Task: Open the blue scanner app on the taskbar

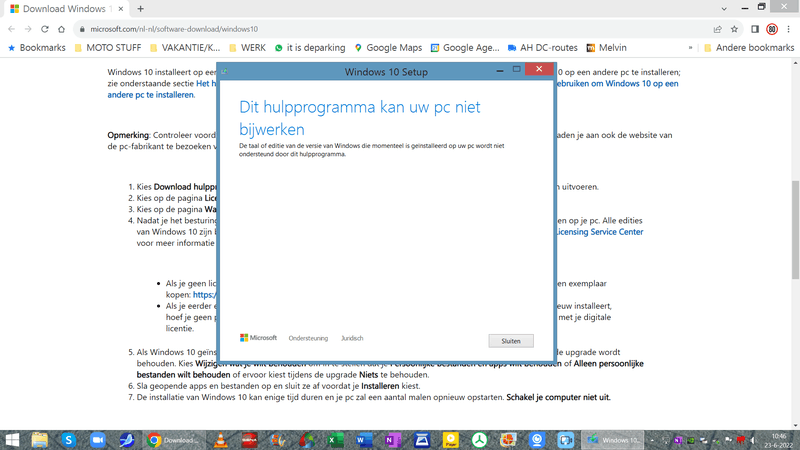Action: (x=422, y=440)
